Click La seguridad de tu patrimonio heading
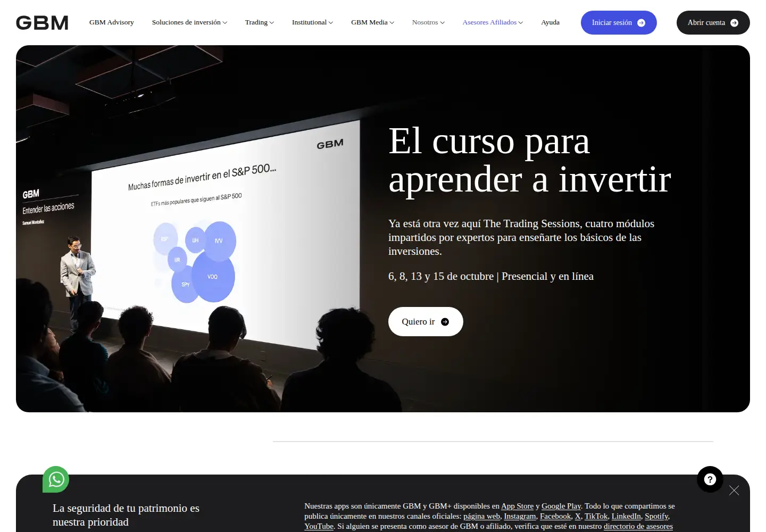 (x=126, y=515)
